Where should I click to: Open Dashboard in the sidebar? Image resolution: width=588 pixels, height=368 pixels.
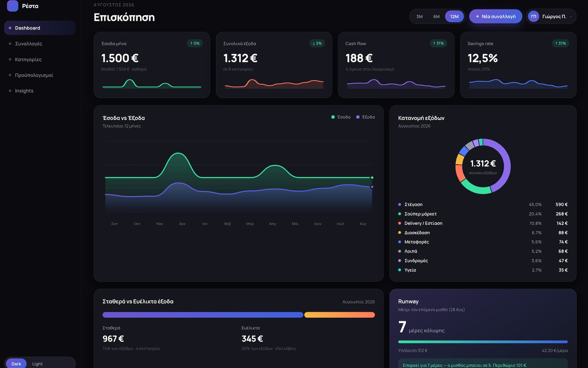(x=40, y=28)
